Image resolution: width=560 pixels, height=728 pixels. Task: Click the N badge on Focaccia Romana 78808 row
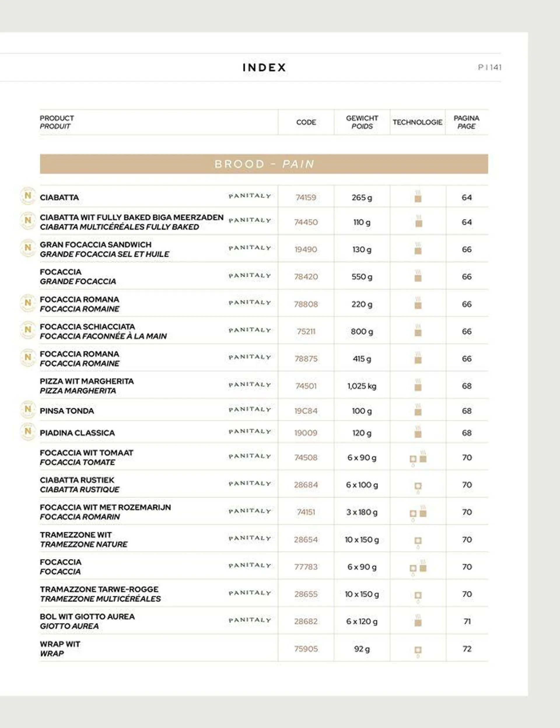(28, 303)
